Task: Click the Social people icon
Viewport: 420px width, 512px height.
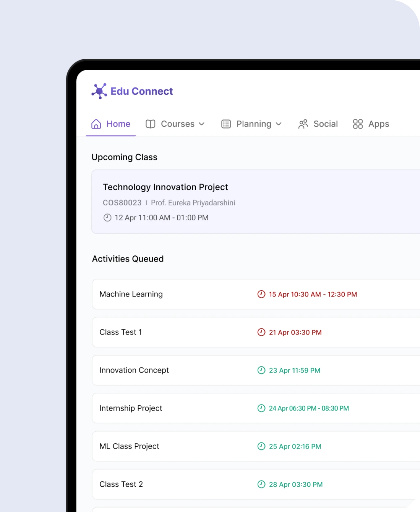Action: tap(303, 124)
